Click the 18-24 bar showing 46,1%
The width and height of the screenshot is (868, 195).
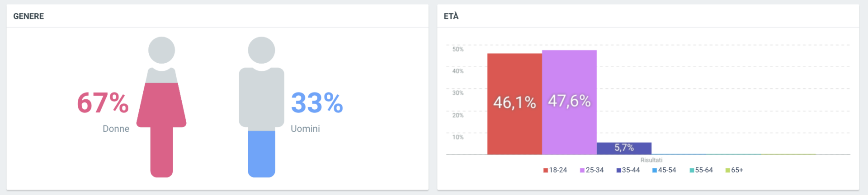coord(514,104)
